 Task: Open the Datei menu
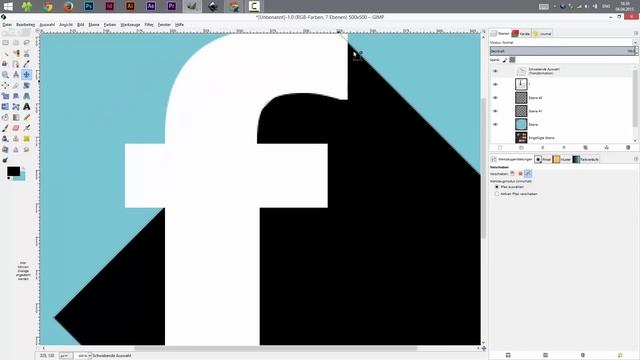click(x=7, y=25)
